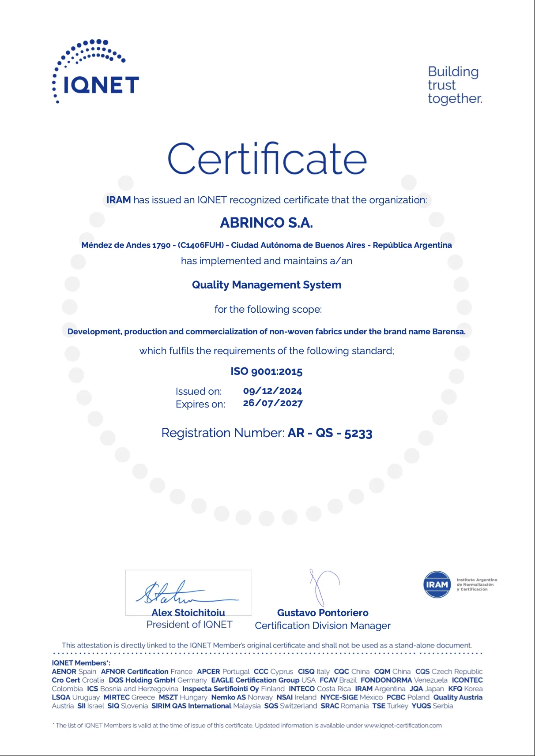Click 'for the following scope:' line

[268, 310]
